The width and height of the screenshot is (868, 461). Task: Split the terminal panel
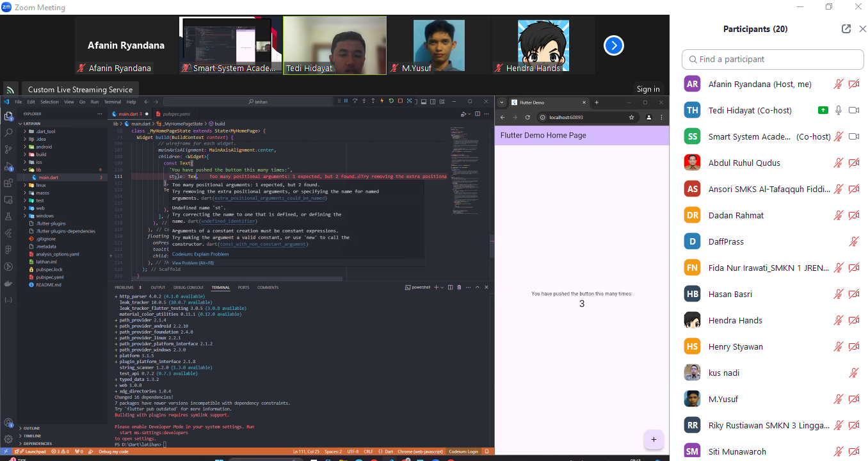pos(450,287)
